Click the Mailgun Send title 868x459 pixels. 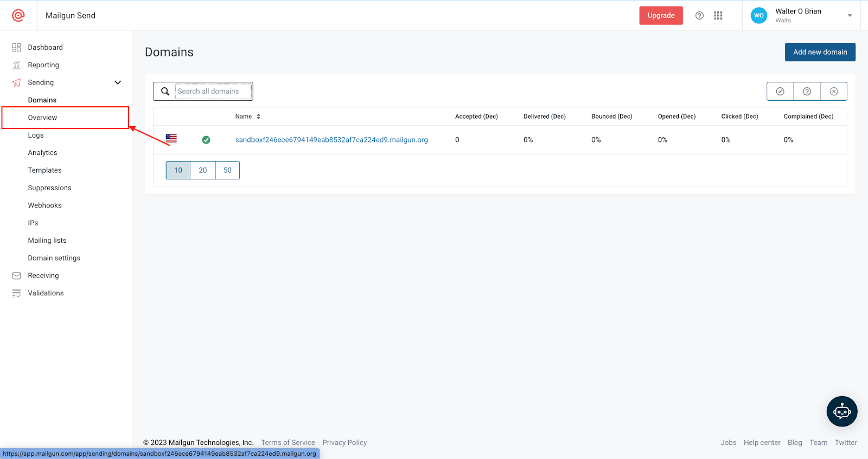coord(71,16)
